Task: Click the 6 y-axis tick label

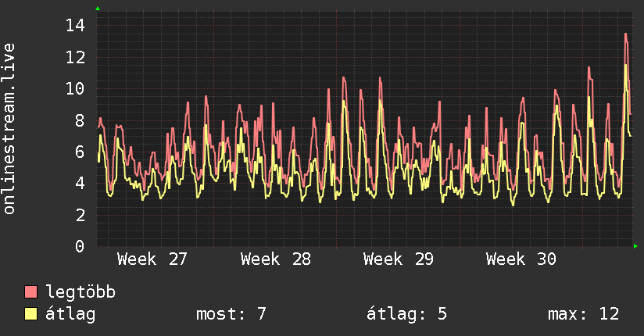Action: (x=80, y=152)
